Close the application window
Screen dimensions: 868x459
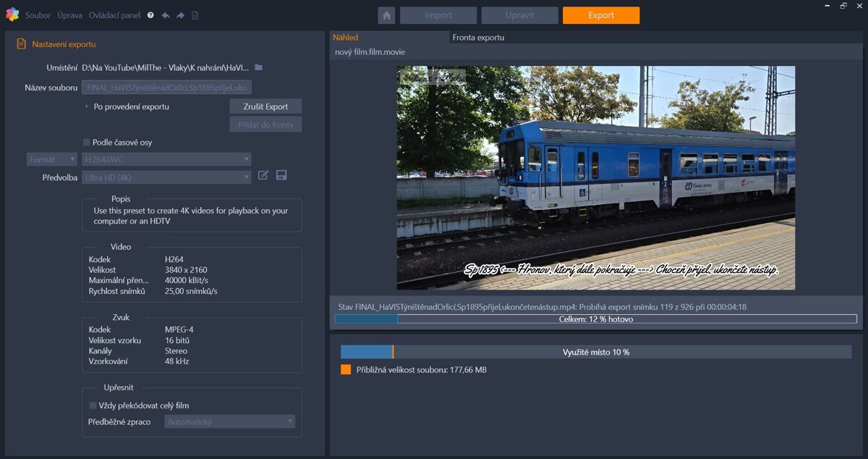(859, 6)
